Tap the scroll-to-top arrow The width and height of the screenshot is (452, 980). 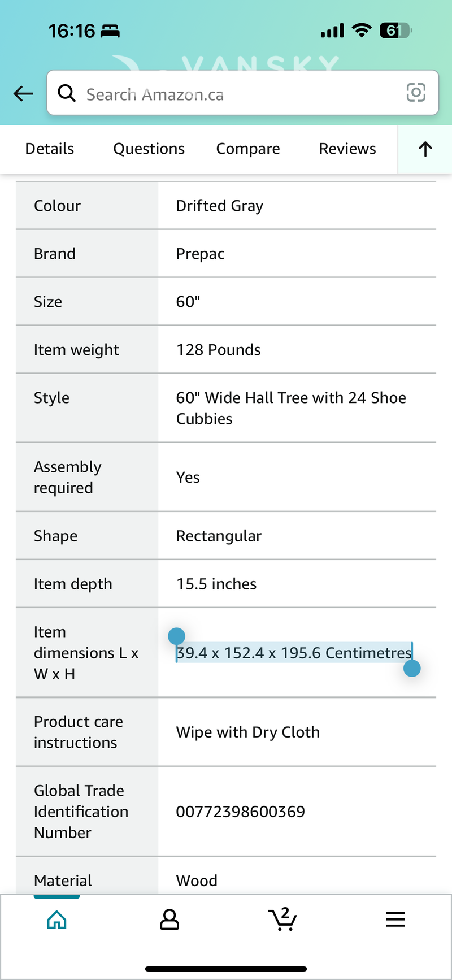coord(425,149)
